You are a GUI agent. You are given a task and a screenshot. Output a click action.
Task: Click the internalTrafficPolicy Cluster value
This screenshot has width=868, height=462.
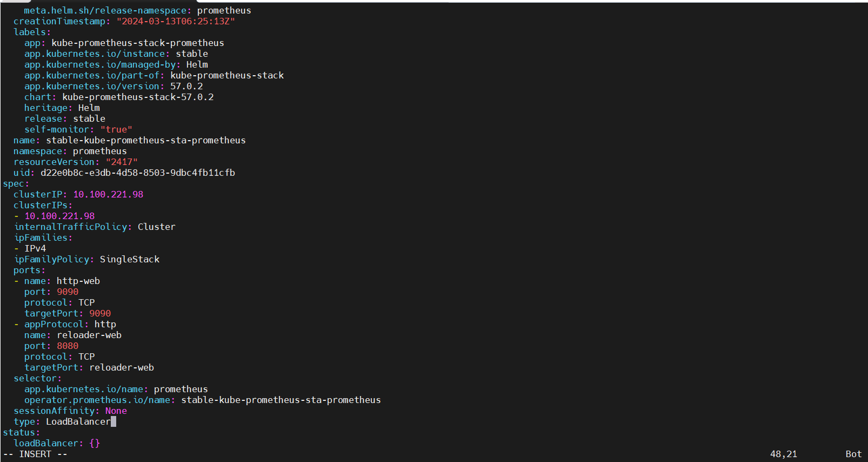pyautogui.click(x=156, y=227)
